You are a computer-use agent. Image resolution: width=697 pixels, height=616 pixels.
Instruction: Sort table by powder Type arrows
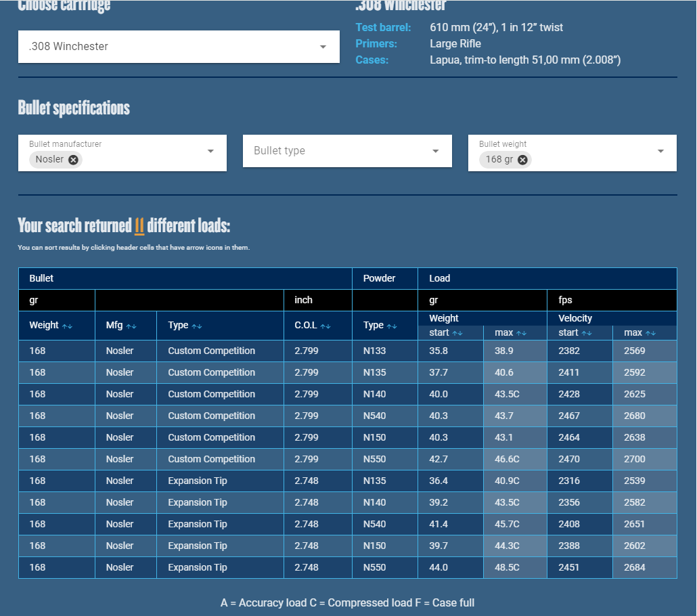[x=392, y=326]
